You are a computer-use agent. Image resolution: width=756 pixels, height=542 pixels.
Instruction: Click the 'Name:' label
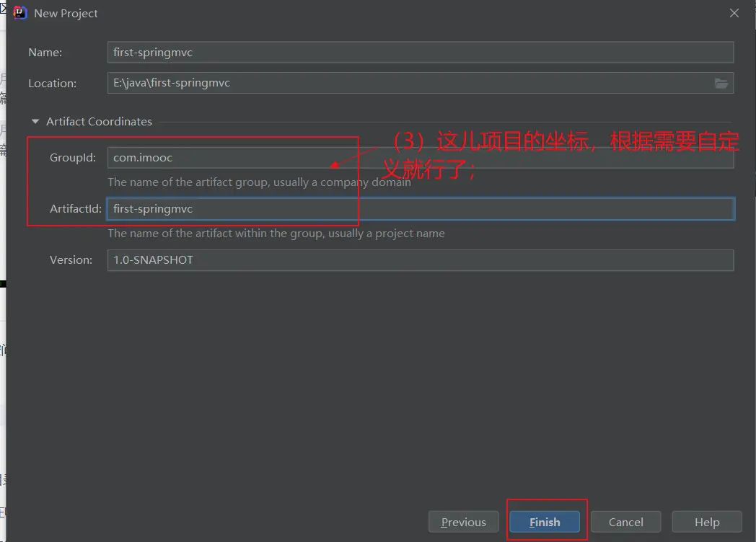[x=45, y=52]
